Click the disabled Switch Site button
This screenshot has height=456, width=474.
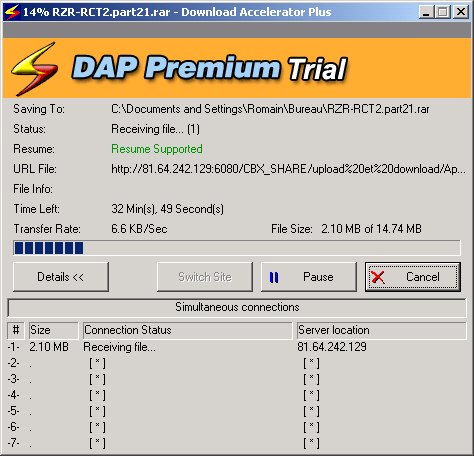(205, 277)
